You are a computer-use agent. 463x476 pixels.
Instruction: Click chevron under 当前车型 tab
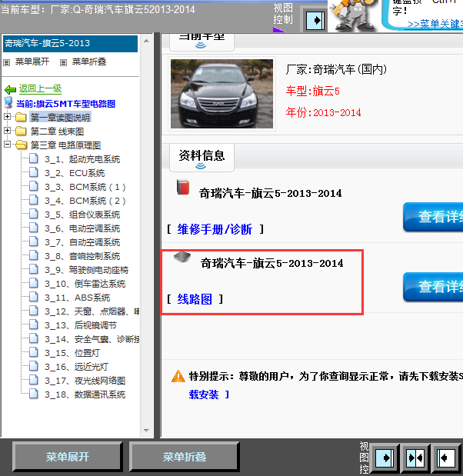[201, 45]
